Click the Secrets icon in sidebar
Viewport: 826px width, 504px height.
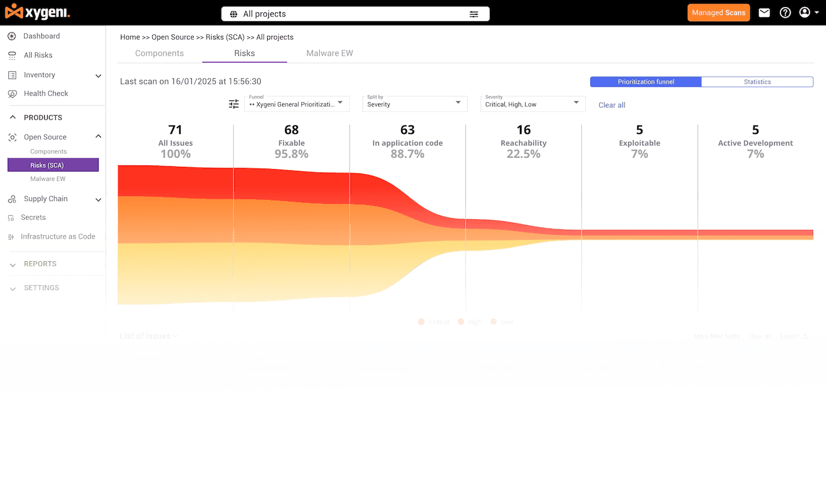pyautogui.click(x=11, y=218)
